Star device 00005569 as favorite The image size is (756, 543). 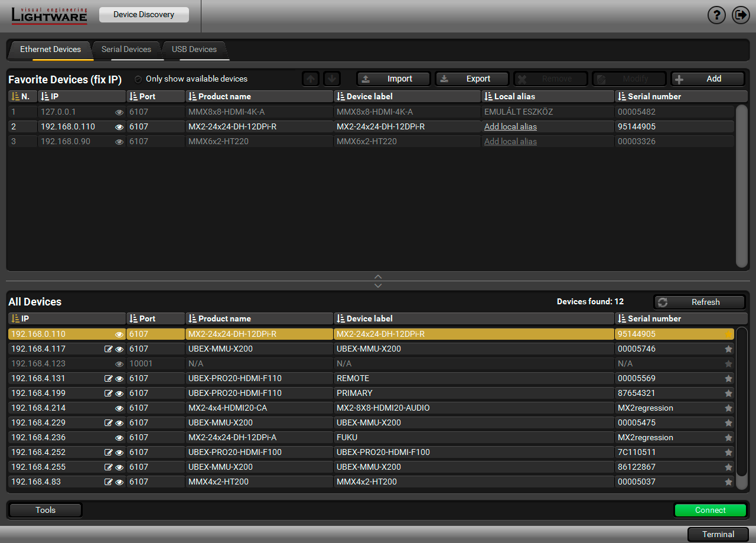728,379
